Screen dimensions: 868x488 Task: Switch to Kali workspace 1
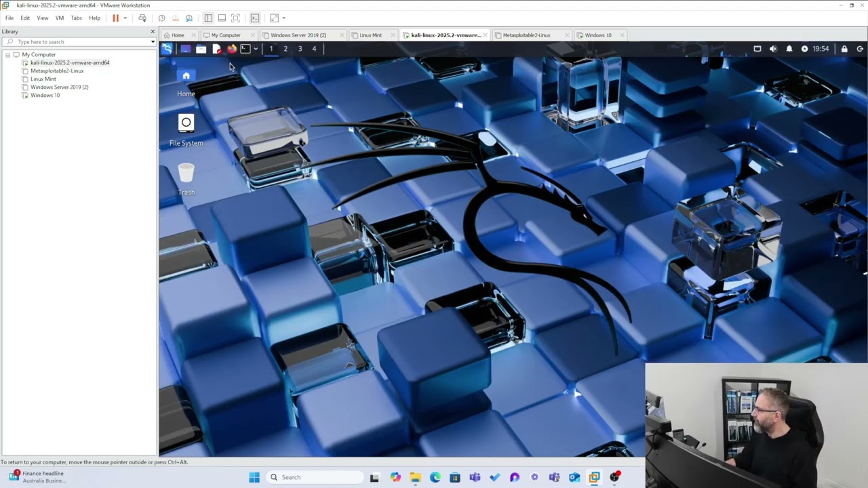coord(271,49)
